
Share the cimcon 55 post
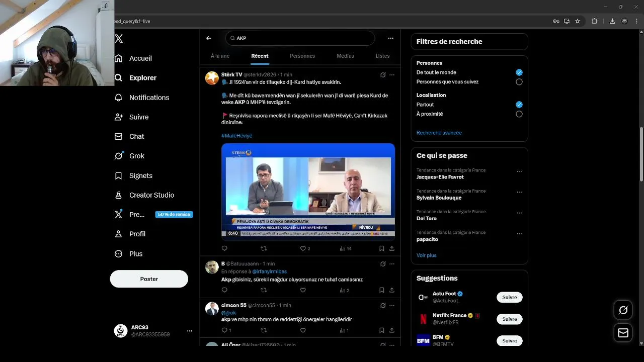392,330
